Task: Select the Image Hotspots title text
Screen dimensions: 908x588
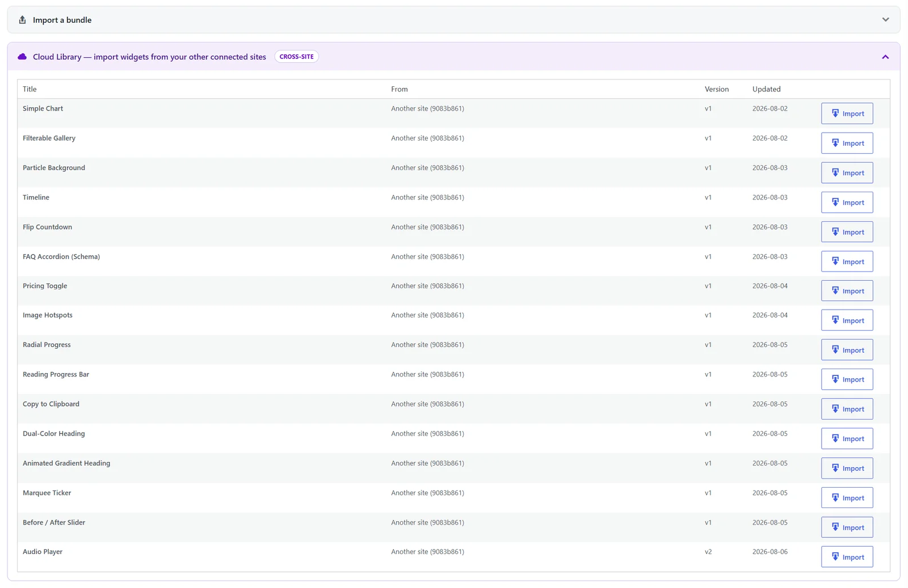Action: click(48, 315)
